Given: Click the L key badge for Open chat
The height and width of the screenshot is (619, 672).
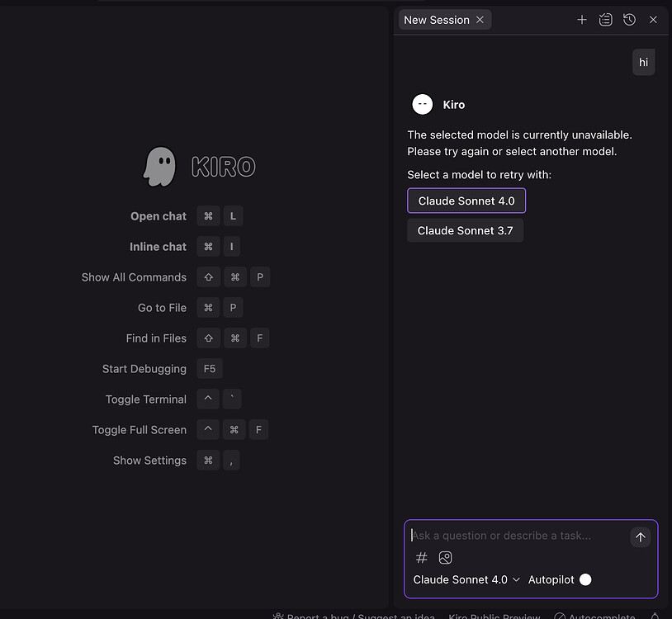Looking at the screenshot, I should (233, 216).
